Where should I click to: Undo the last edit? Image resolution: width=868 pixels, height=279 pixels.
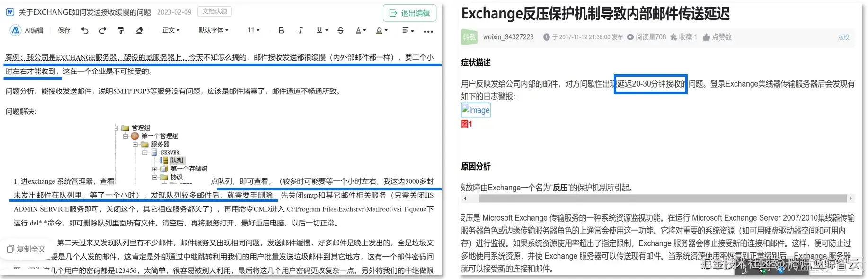pyautogui.click(x=85, y=30)
